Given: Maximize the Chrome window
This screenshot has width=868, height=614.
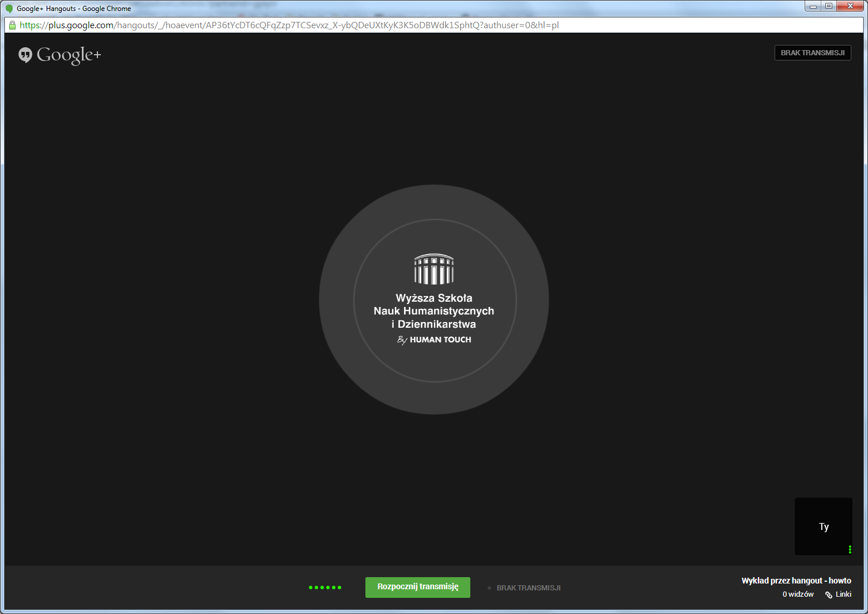Looking at the screenshot, I should point(829,6).
